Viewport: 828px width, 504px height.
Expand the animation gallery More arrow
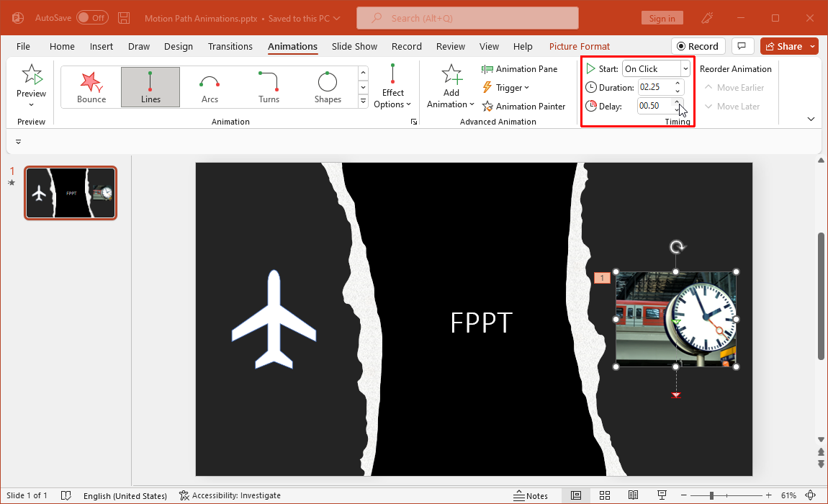[364, 101]
